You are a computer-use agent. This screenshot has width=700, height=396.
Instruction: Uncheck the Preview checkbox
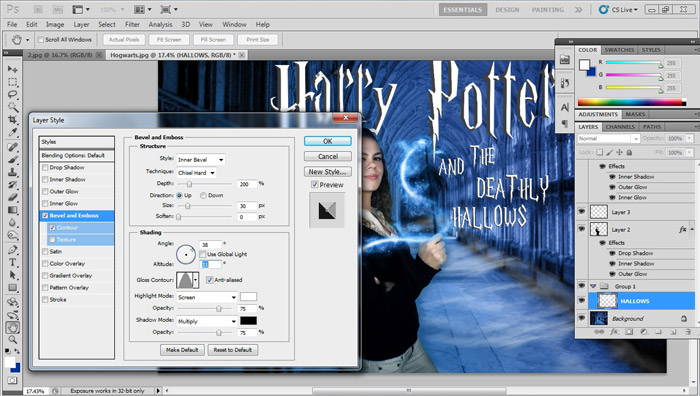pyautogui.click(x=314, y=184)
